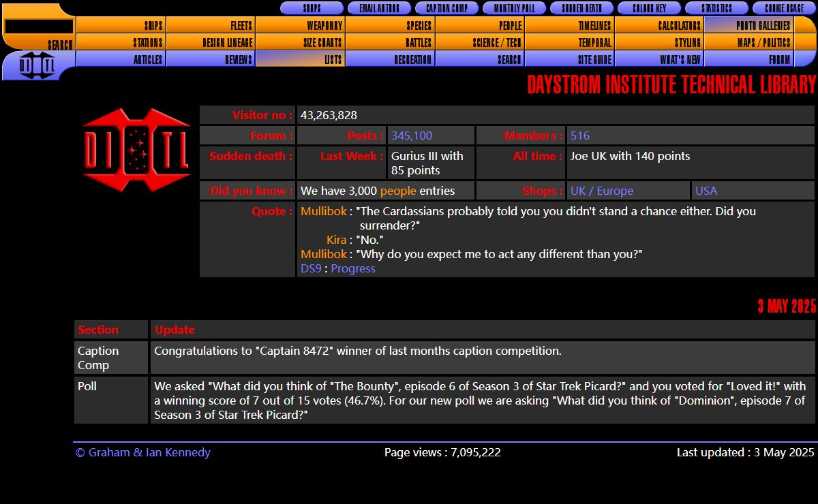Open the Progress episode link

[x=353, y=268]
